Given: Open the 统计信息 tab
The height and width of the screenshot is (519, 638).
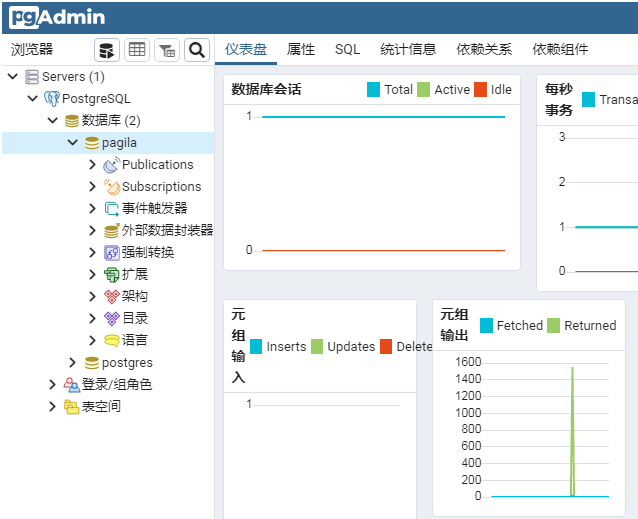Looking at the screenshot, I should tap(408, 49).
